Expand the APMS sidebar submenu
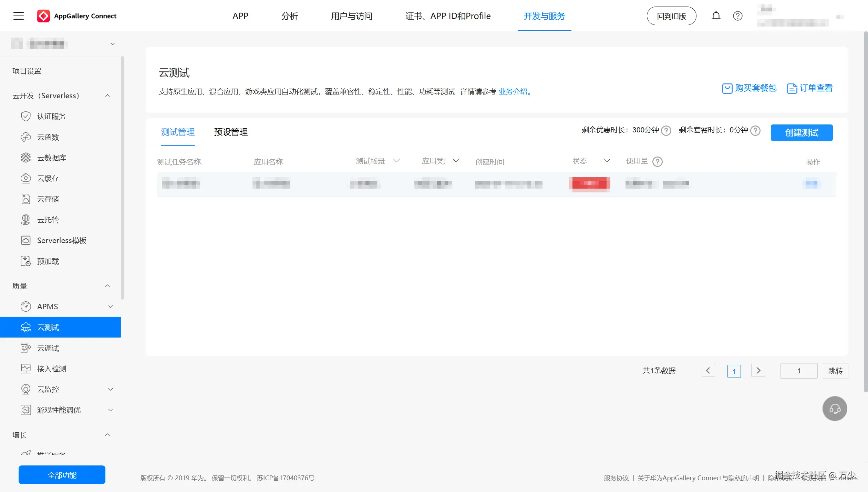Image resolution: width=868 pixels, height=492 pixels. (x=111, y=307)
